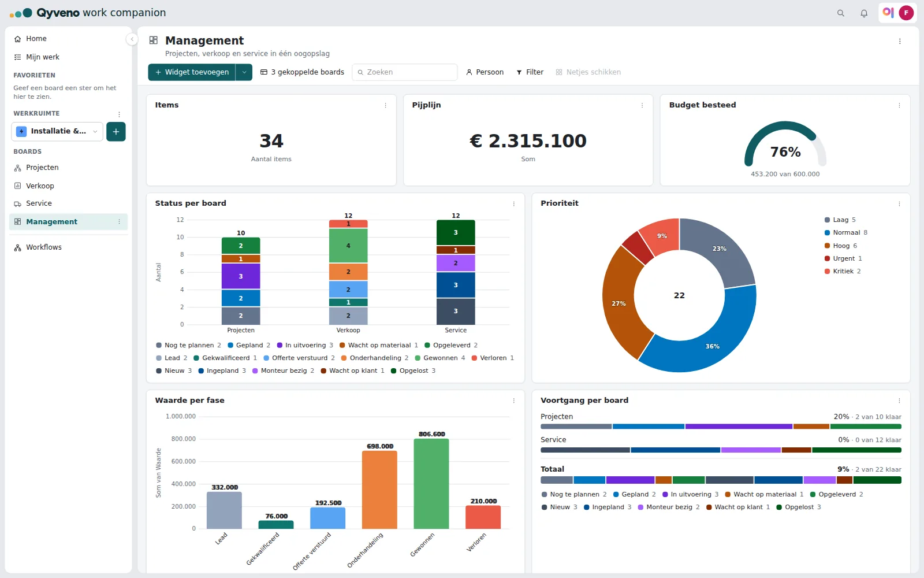Open Voortgang per board widget menu

tap(899, 401)
